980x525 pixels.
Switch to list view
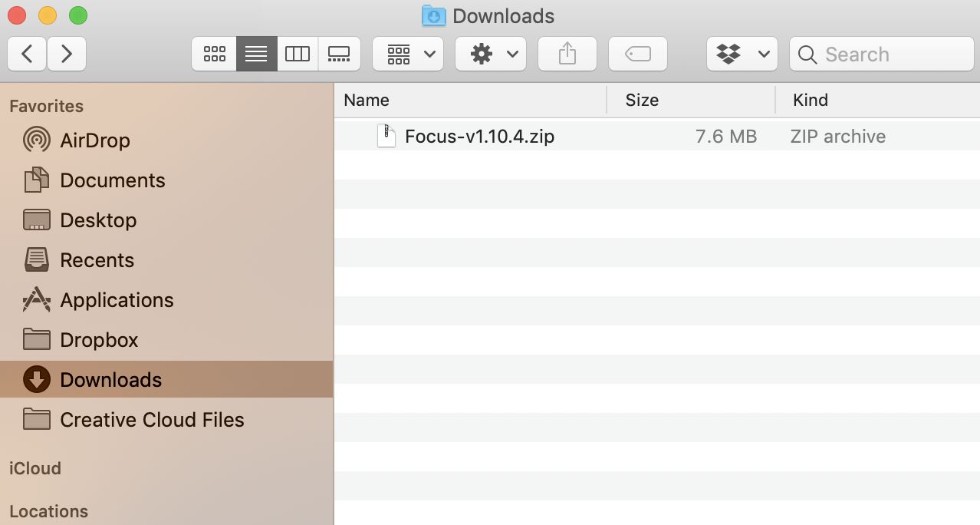click(256, 54)
